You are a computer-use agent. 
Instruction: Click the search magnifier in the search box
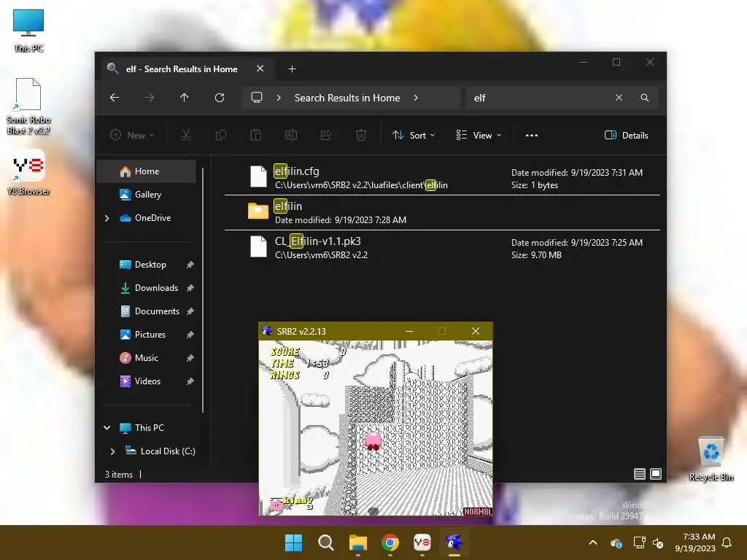pos(645,98)
